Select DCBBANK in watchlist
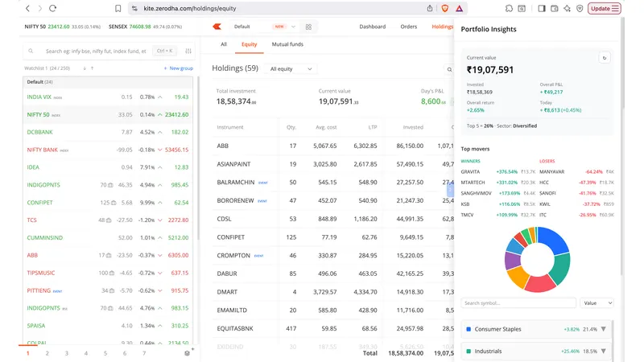Screen dimensions: 644x362 tap(108, 132)
